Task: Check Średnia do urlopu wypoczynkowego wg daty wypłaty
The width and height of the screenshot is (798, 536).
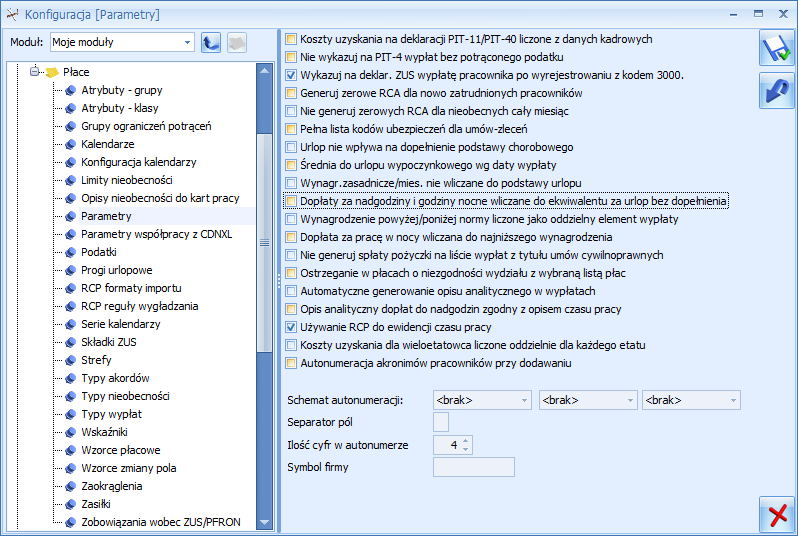Action: point(291,165)
